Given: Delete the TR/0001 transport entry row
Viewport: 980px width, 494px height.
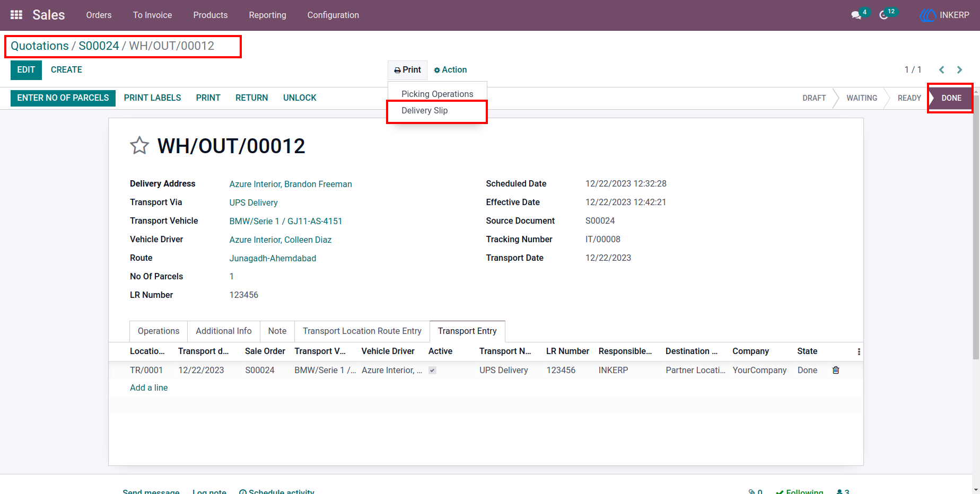Looking at the screenshot, I should (836, 370).
